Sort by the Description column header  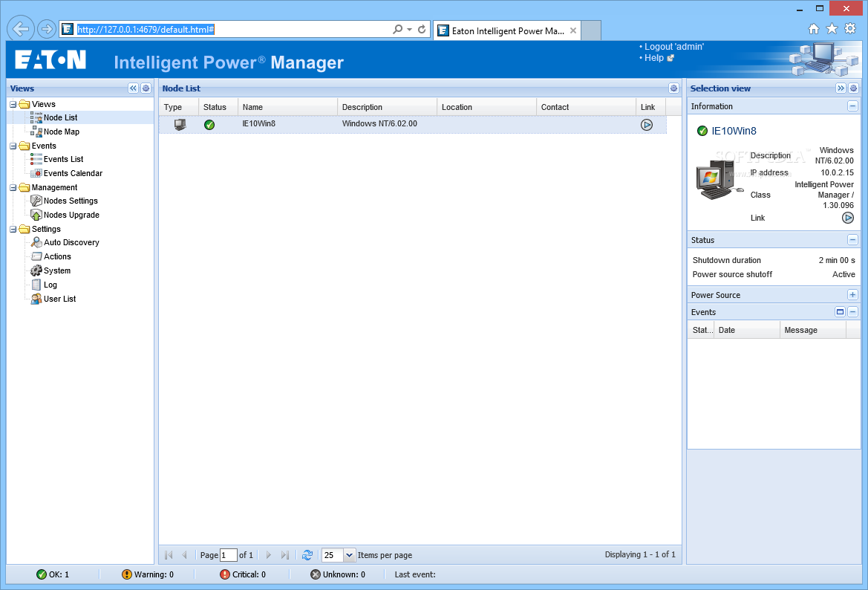388,107
